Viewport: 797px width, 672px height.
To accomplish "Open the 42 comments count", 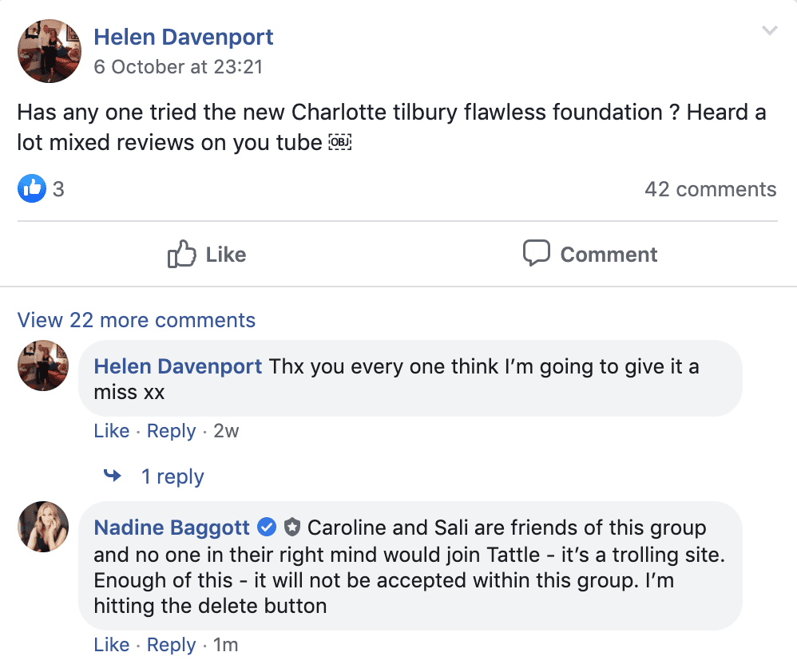I will [x=711, y=189].
